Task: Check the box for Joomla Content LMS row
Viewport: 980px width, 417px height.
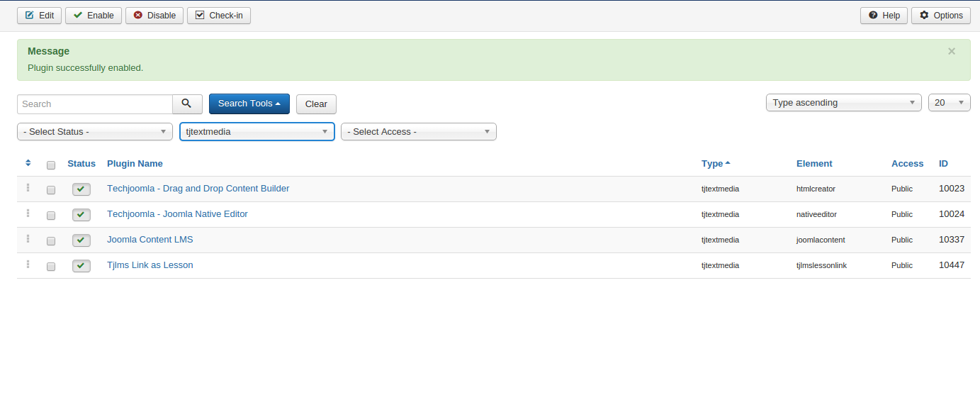Action: click(51, 241)
